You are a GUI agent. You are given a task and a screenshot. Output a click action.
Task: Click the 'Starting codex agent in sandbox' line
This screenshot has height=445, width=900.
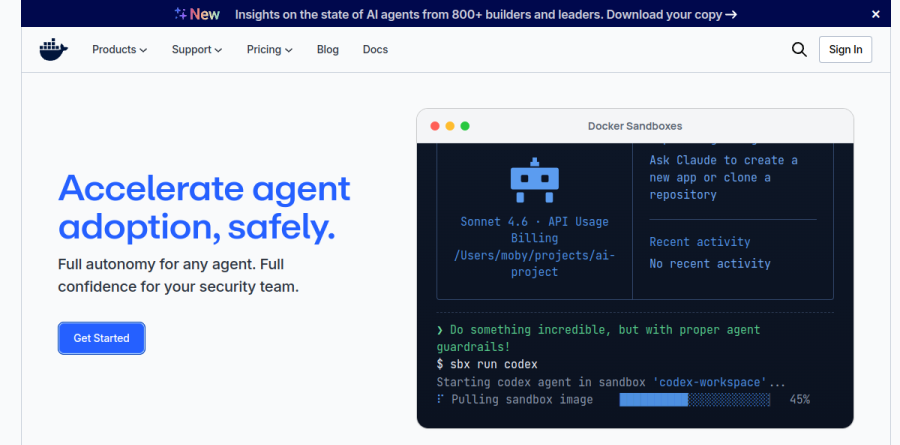[x=611, y=382]
